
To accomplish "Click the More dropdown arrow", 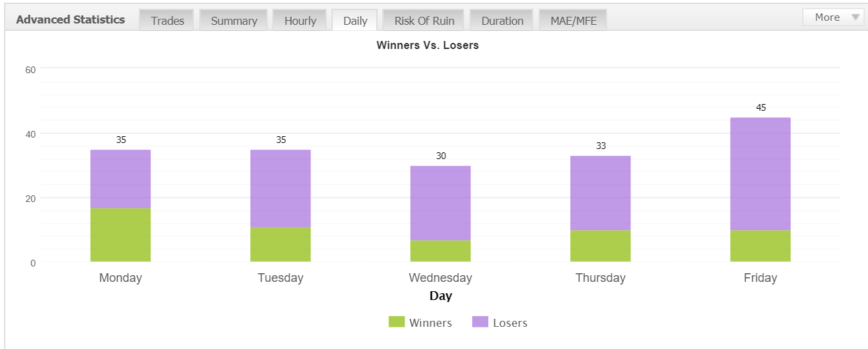I will (855, 18).
